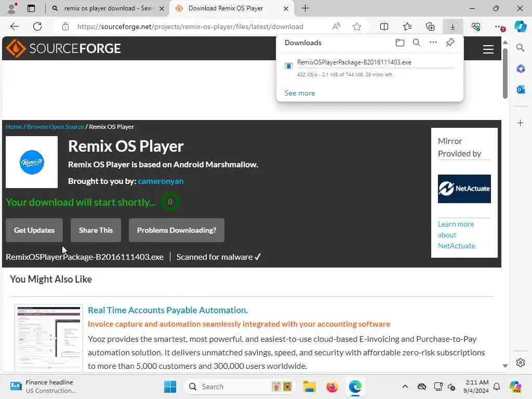Image resolution: width=532 pixels, height=399 pixels.
Task: Click the page vertical scrollbar thumb
Action: (505, 73)
